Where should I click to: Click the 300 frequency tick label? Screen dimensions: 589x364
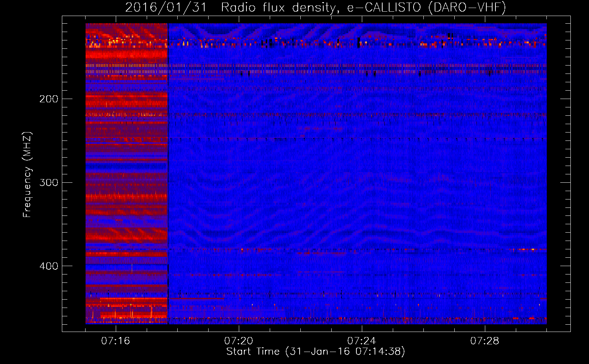49,182
